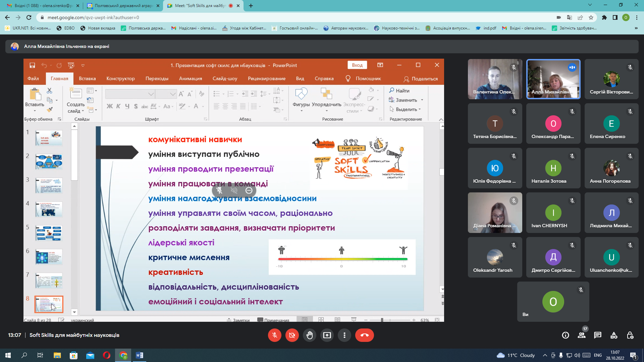Image resolution: width=644 pixels, height=362 pixels.
Task: Open Word from the Windows taskbar
Action: [x=140, y=355]
